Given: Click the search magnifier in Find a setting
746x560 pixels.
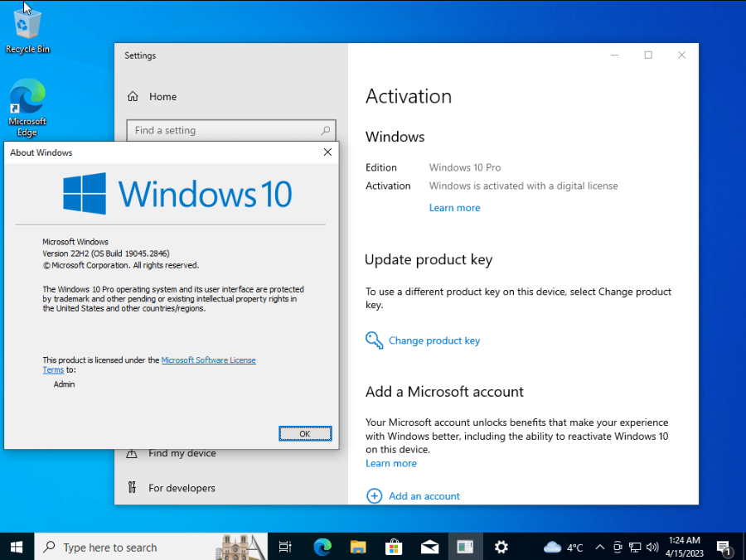Looking at the screenshot, I should [x=326, y=130].
